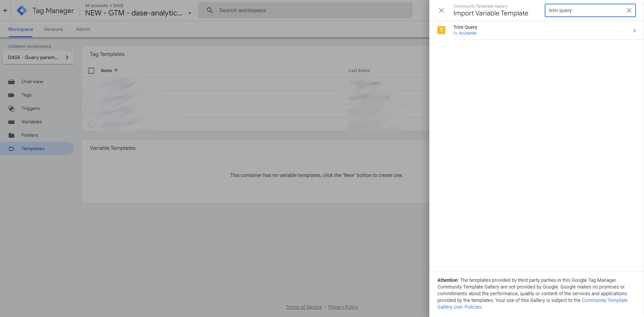This screenshot has width=644, height=317.
Task: Click the Tags label icon
Action: [x=11, y=95]
